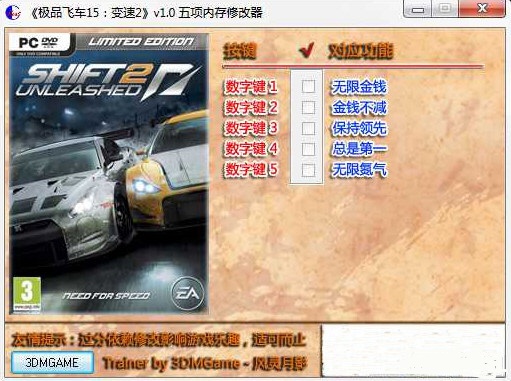Image resolution: width=511 pixels, height=381 pixels.
Task: Click the 对应功能 column header
Action: click(360, 51)
